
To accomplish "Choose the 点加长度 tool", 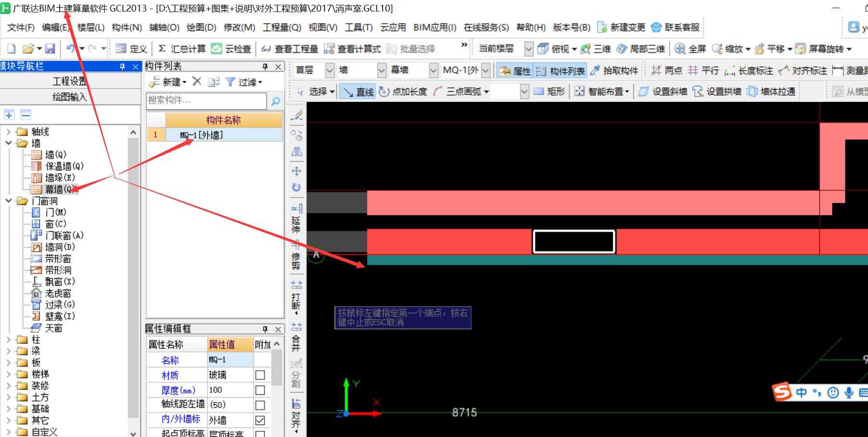I will [403, 91].
